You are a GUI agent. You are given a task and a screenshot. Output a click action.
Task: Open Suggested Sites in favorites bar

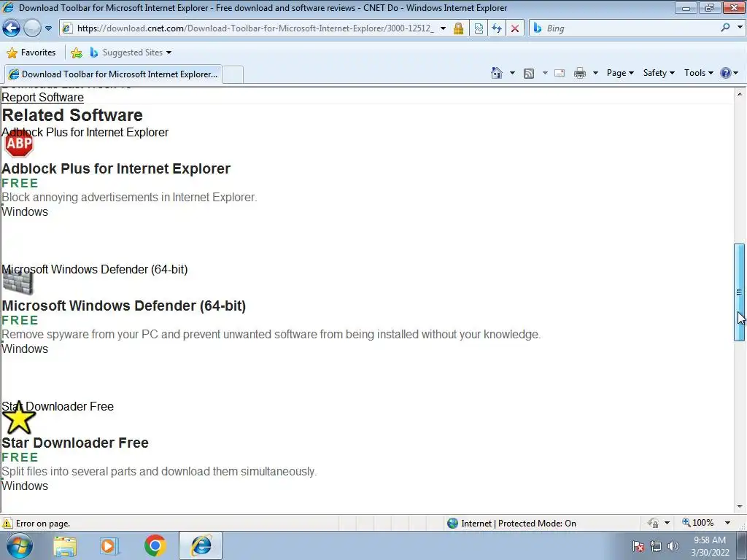(x=131, y=52)
